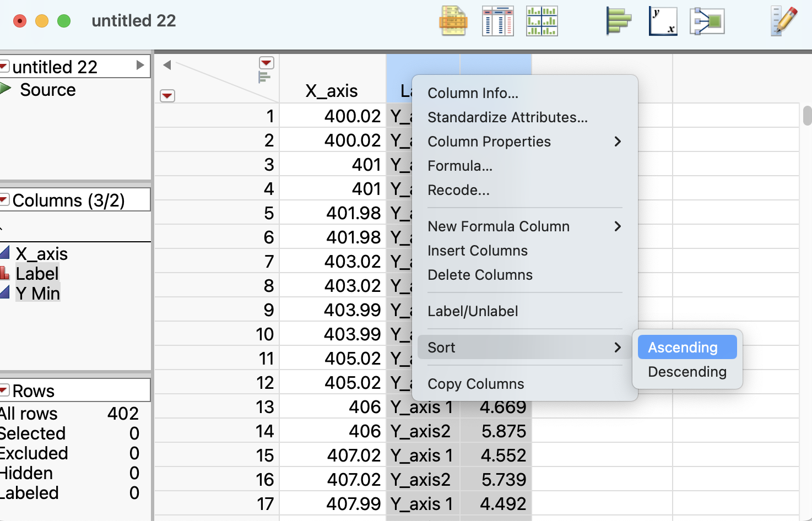Open the columns red triangle in table corner

(267, 63)
